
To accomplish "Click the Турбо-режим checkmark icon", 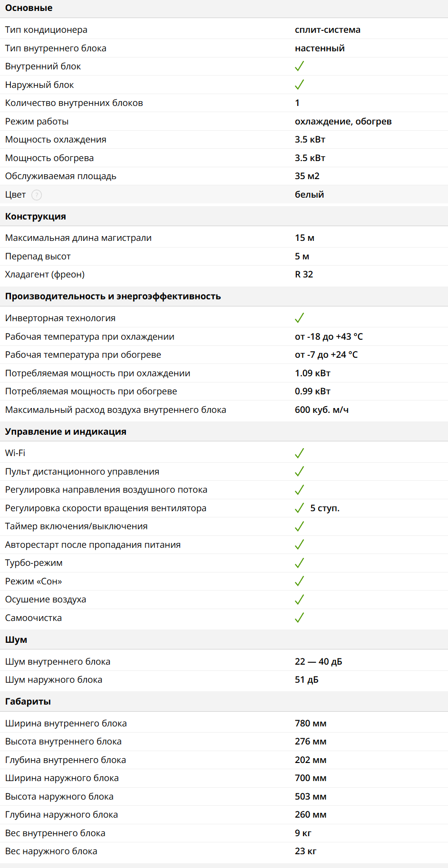I will [299, 563].
